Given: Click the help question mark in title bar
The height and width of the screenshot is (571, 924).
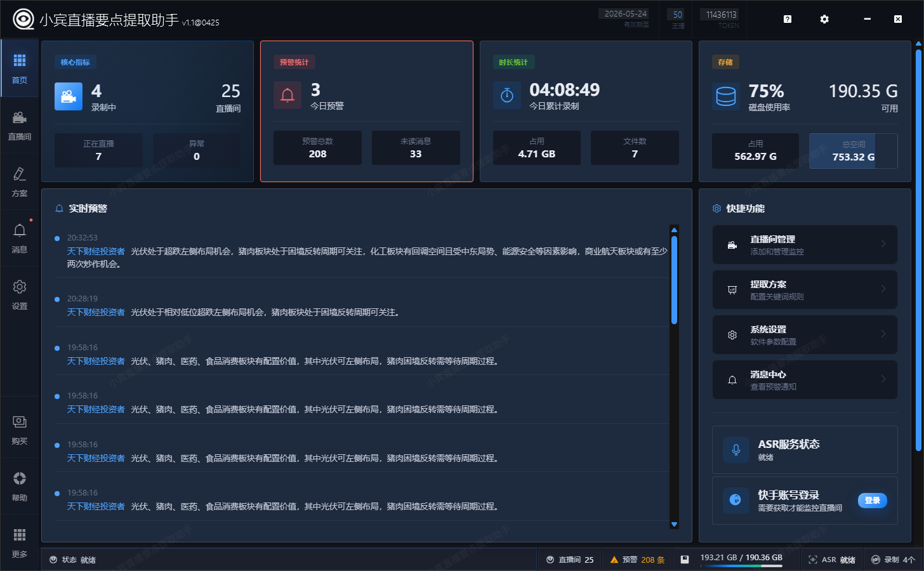Looking at the screenshot, I should (x=788, y=19).
